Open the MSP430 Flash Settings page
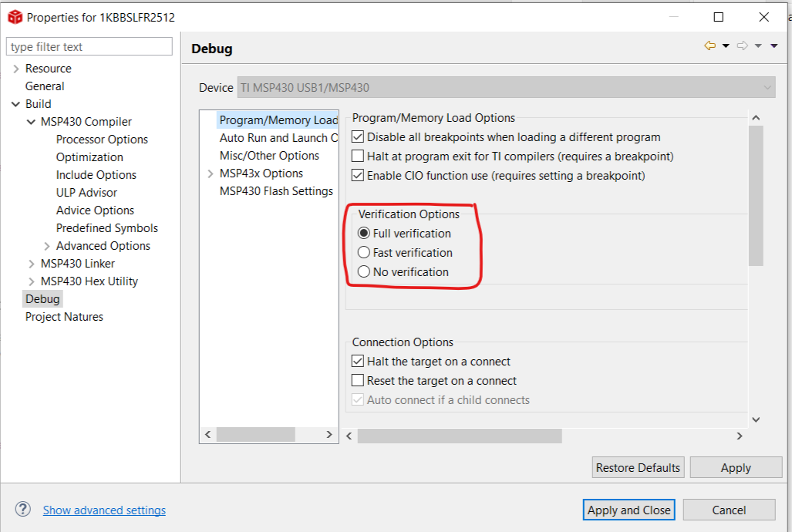The image size is (792, 532). 276,191
